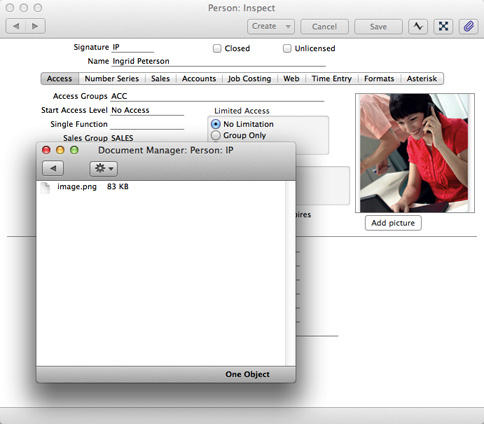Select the image.png file name
Viewport: 484px width, 424px height.
(77, 187)
